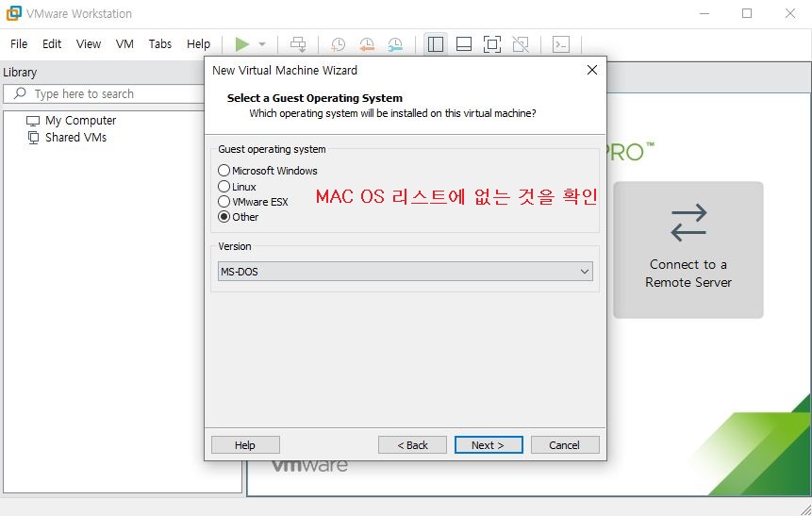Click the Type here to search field
Image resolution: width=812 pixels, height=516 pixels.
coord(106,93)
